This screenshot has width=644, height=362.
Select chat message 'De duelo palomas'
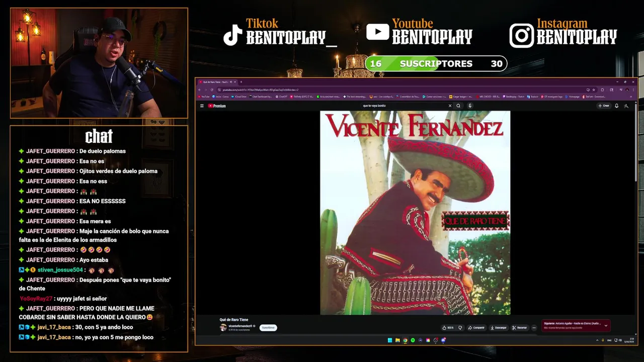103,151
